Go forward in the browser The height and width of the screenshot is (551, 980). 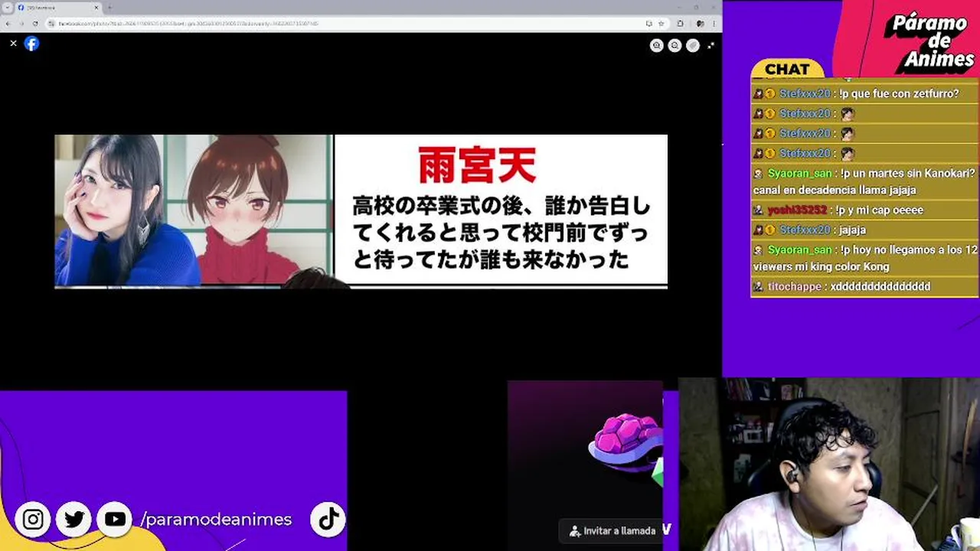21,24
